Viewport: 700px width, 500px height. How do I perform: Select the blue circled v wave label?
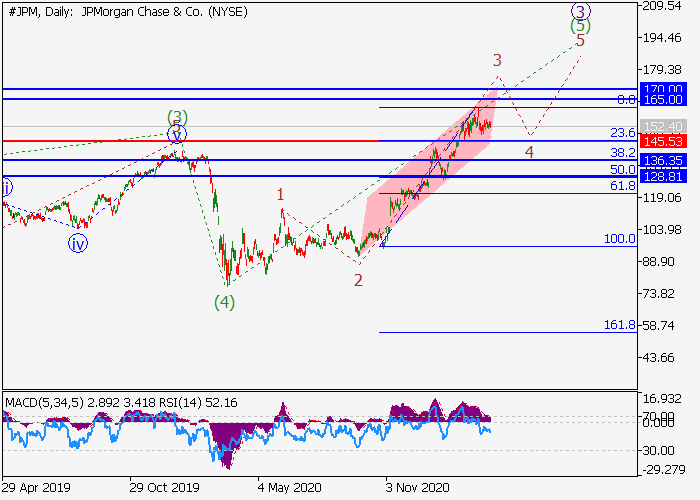177,134
